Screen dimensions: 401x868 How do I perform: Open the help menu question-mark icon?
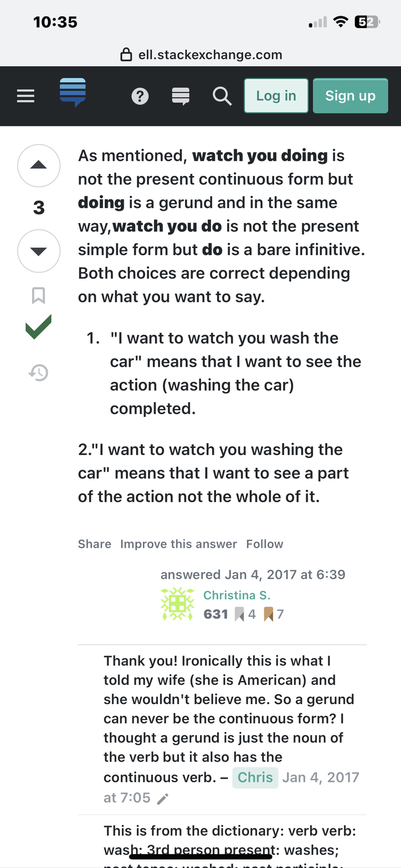pyautogui.click(x=140, y=97)
